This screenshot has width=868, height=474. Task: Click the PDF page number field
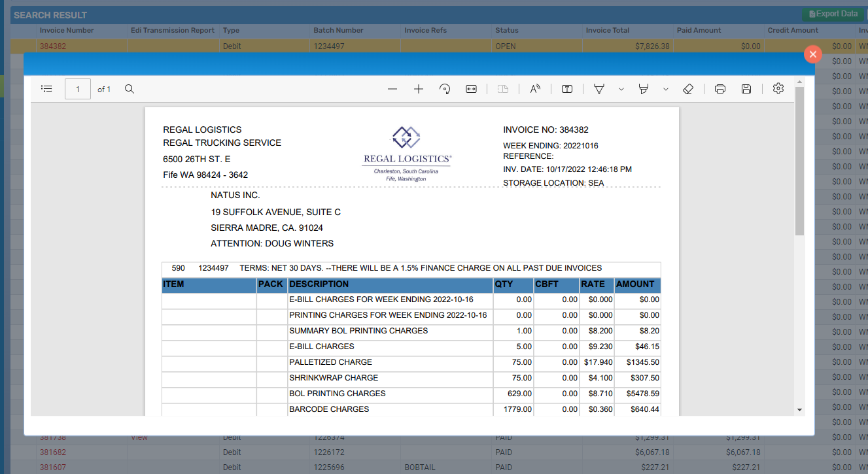click(78, 89)
